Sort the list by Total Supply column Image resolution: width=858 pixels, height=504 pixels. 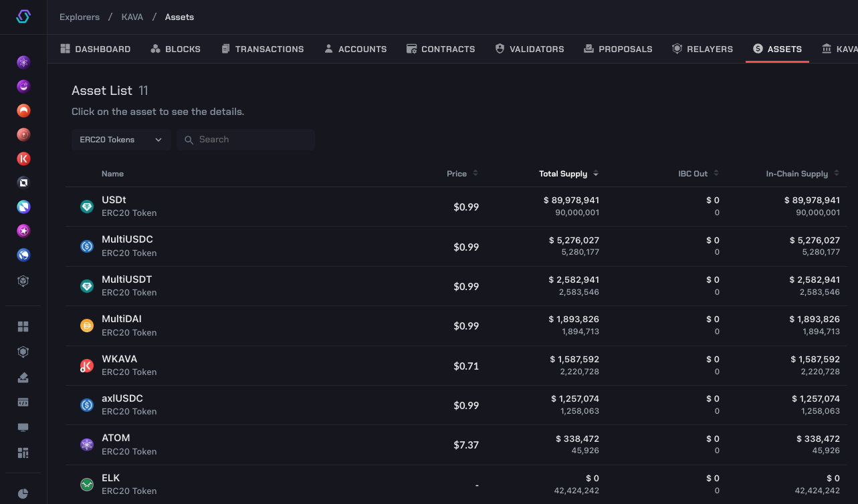tap(568, 174)
